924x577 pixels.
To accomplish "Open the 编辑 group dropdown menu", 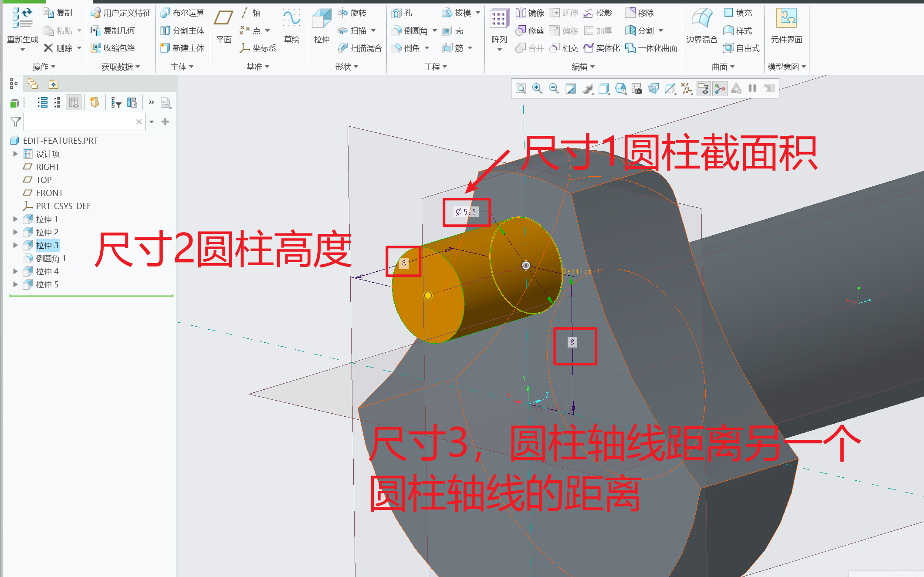I will pos(583,67).
